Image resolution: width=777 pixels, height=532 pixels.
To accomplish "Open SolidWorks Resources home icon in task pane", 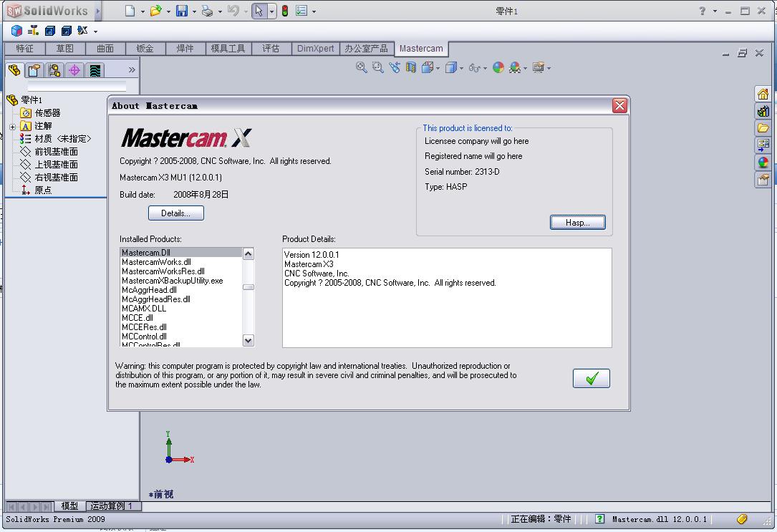I will point(763,94).
